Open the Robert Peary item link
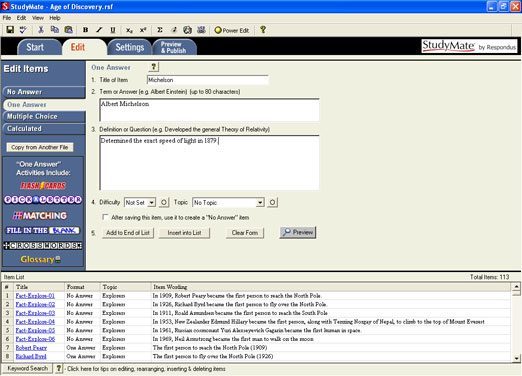 coord(31,348)
